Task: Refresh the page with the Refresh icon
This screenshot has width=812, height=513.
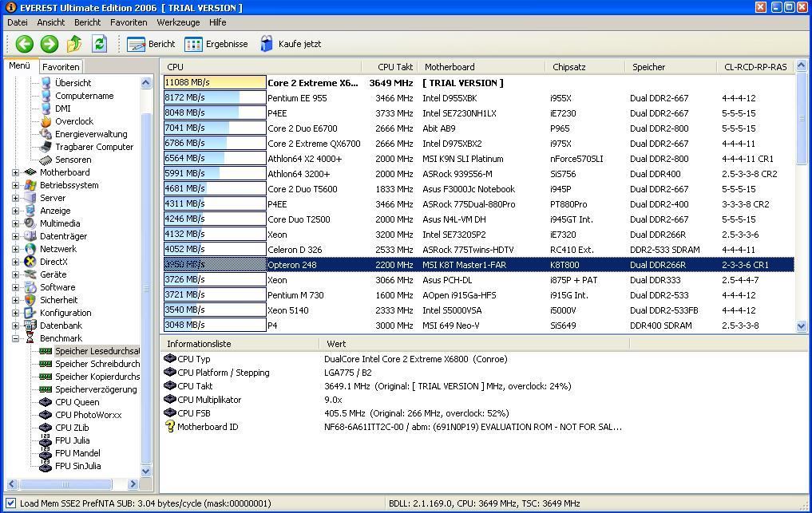Action: tap(100, 44)
